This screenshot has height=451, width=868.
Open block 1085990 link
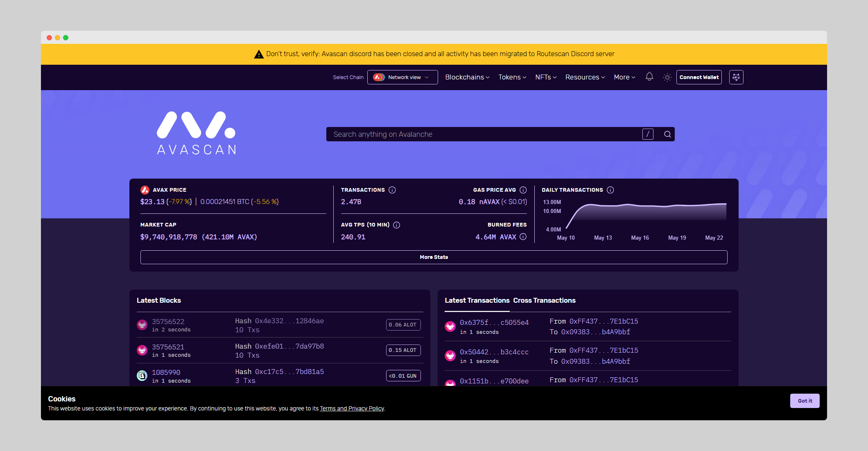point(166,372)
